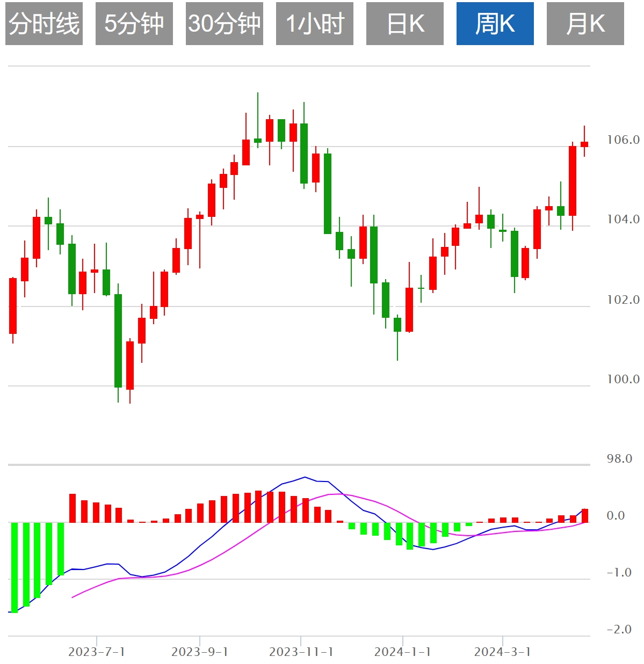Click the 98.0 price axis label
644x664 pixels.
pyautogui.click(x=619, y=459)
